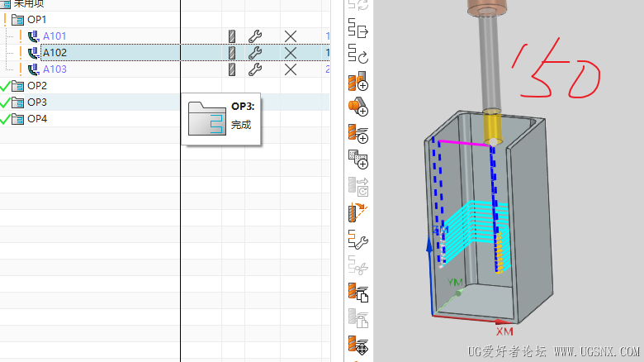
Task: Click the move operation icon at toolbar bottom
Action: [x=358, y=345]
